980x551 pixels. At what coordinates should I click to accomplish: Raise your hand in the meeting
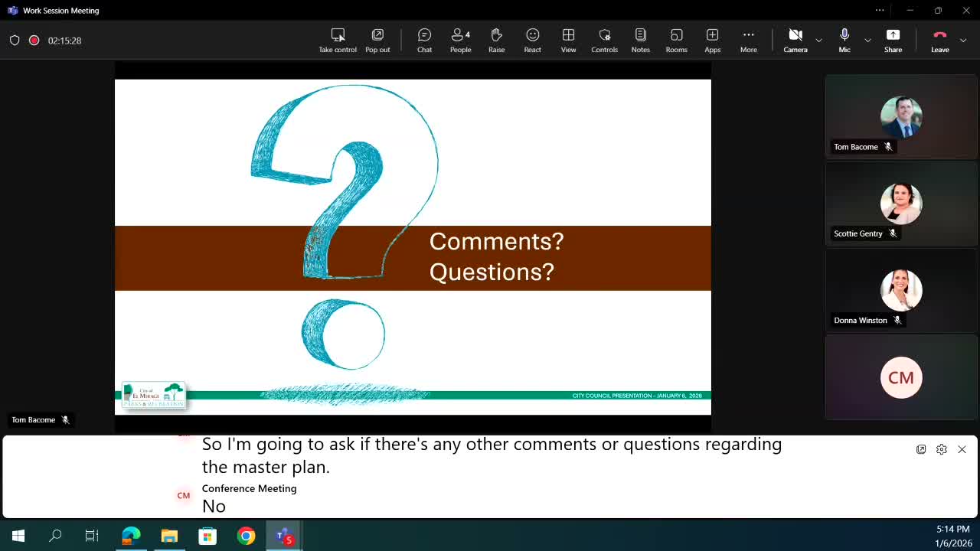pyautogui.click(x=496, y=41)
